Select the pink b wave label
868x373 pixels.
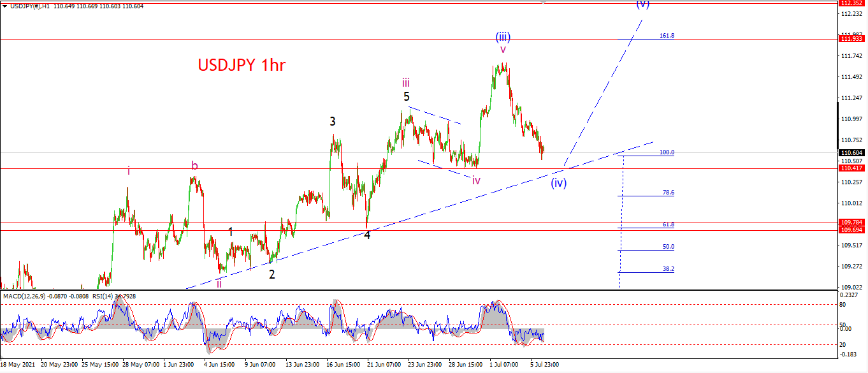point(194,166)
